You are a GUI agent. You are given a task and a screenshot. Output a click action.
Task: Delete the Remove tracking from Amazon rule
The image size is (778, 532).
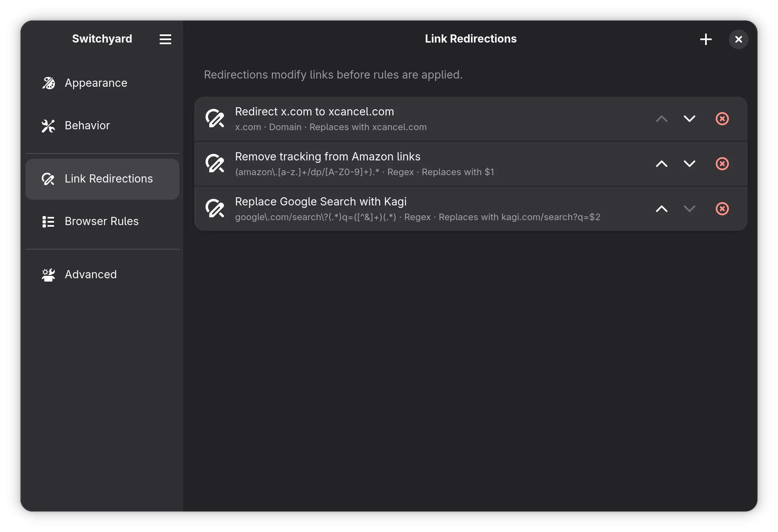point(722,164)
